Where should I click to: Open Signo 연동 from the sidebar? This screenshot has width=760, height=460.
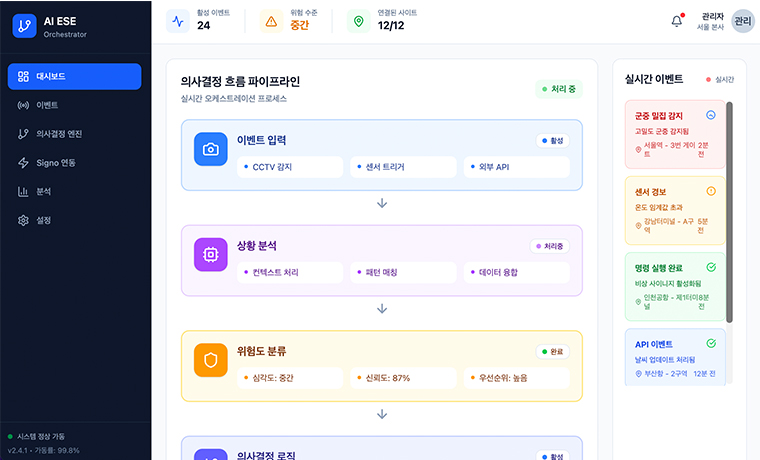pyautogui.click(x=75, y=163)
